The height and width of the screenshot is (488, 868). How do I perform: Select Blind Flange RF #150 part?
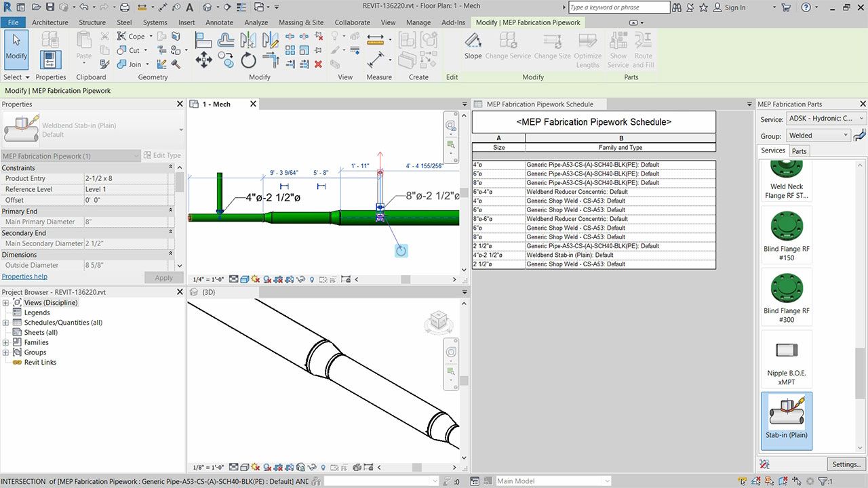[x=787, y=235]
